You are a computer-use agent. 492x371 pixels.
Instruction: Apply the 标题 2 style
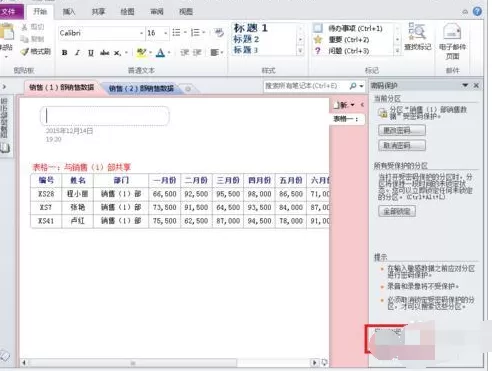pyautogui.click(x=246, y=39)
